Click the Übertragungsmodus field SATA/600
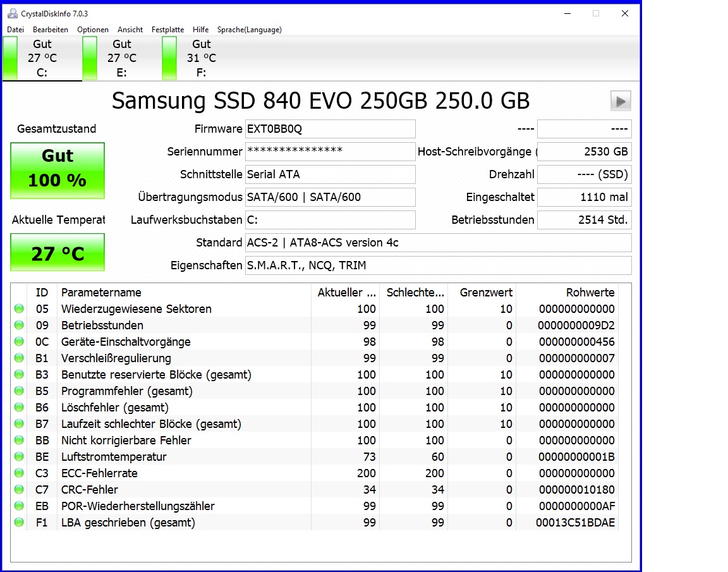The height and width of the screenshot is (572, 728). click(x=330, y=197)
